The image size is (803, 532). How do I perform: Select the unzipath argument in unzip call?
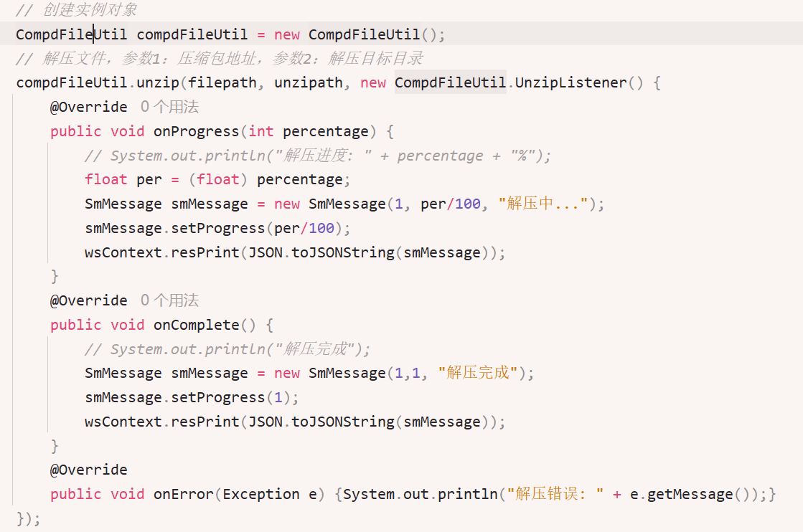(x=309, y=83)
